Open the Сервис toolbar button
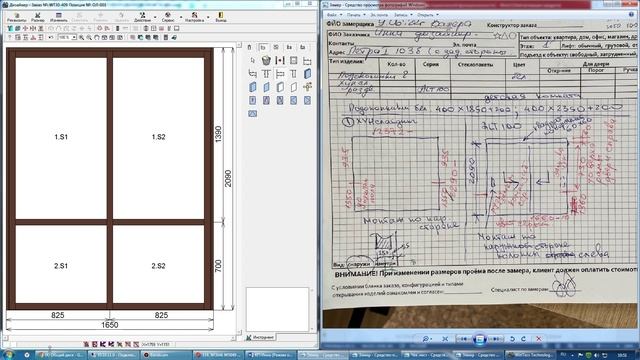This screenshot has height=360, width=640. [x=168, y=17]
